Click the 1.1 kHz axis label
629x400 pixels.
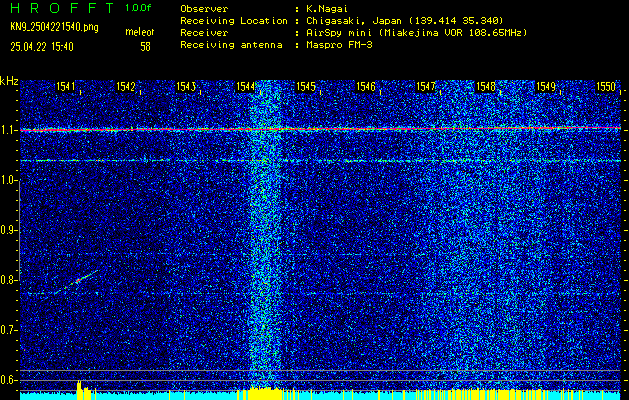(x=9, y=130)
